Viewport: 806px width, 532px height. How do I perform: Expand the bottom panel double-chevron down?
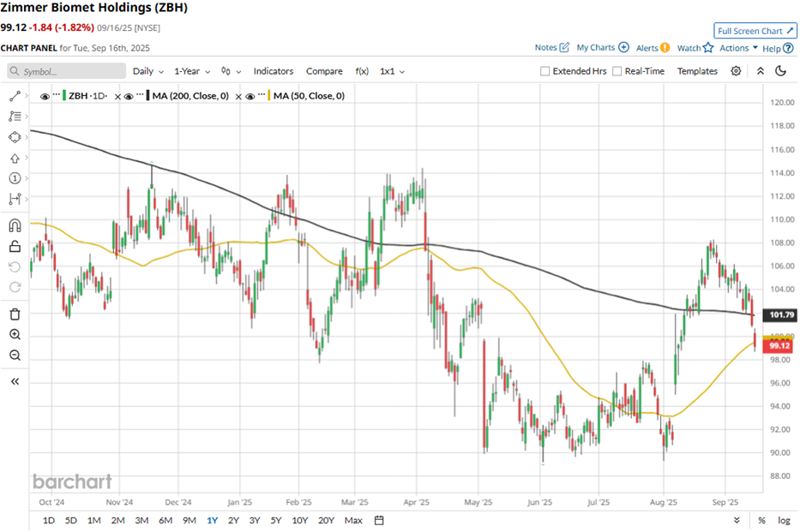(x=737, y=520)
